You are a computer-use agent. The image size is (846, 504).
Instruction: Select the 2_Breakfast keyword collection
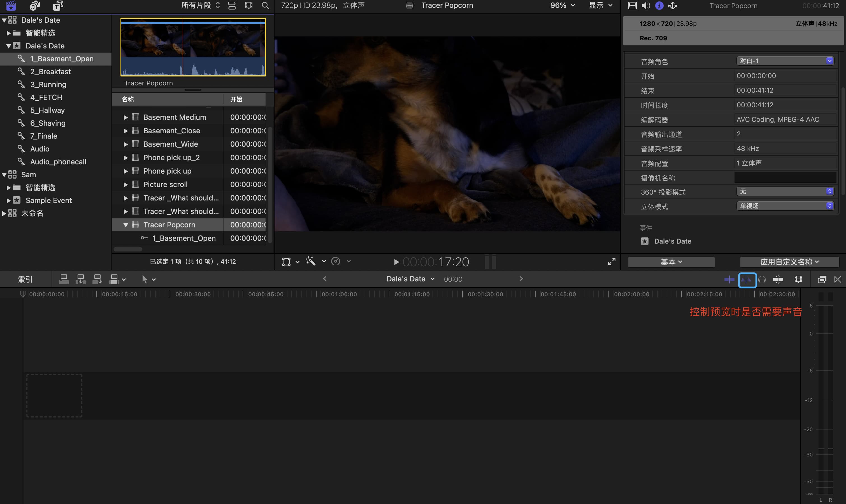[x=51, y=72]
